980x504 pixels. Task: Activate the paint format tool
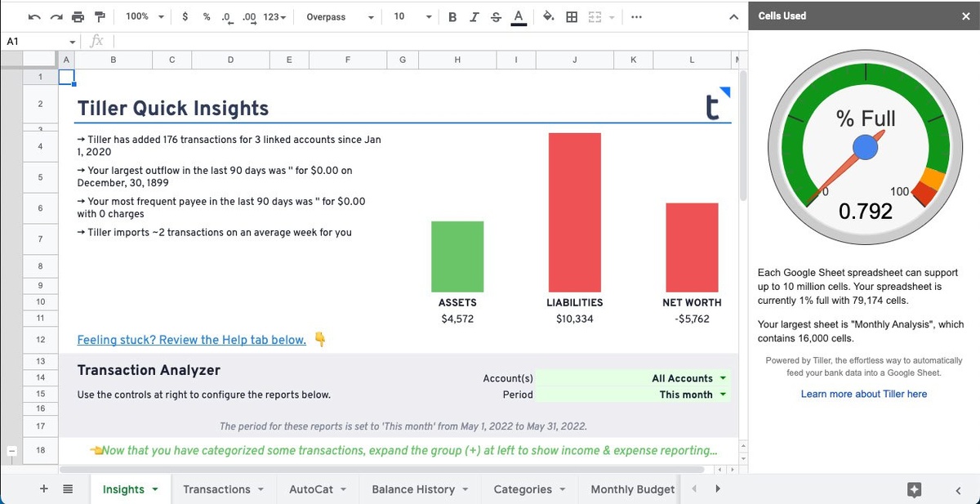click(100, 16)
